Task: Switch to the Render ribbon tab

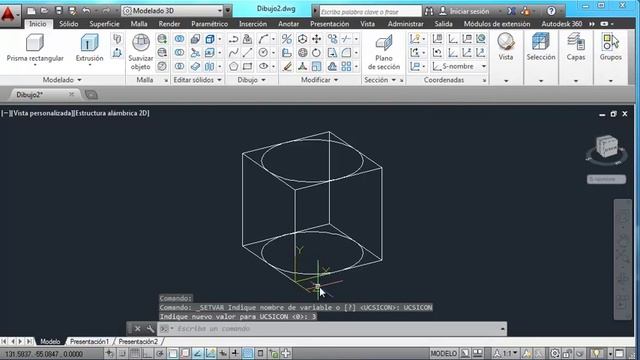Action: (x=169, y=24)
